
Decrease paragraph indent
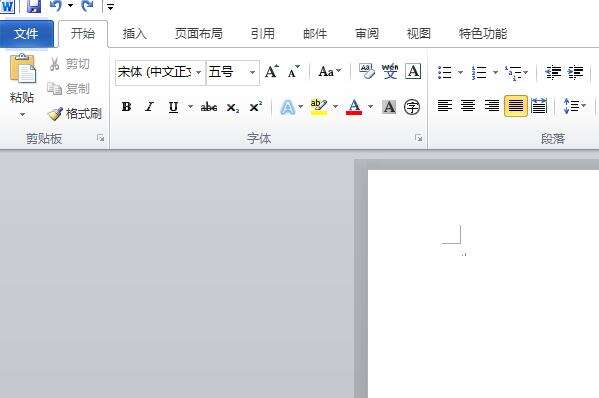(553, 72)
